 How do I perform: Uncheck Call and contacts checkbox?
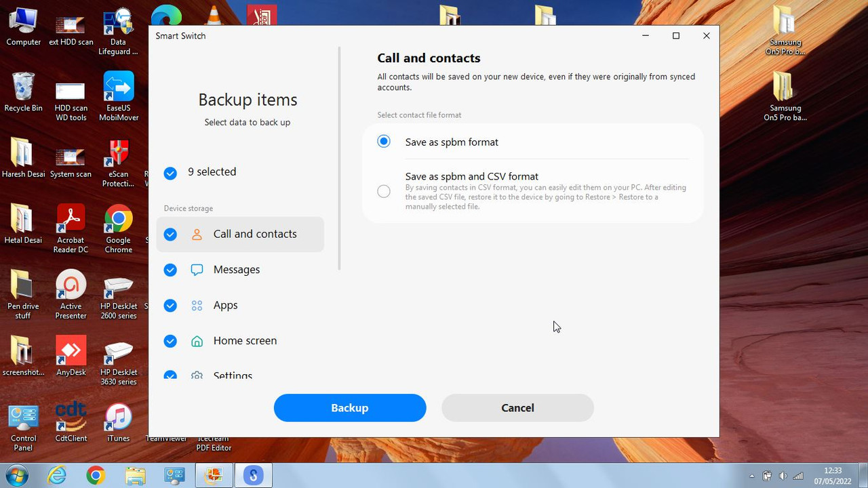click(x=170, y=235)
